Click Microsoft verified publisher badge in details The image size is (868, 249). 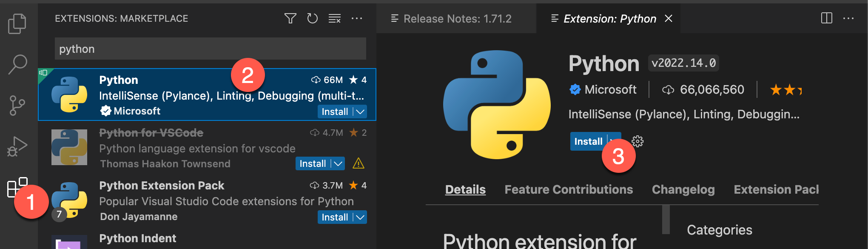coord(575,89)
